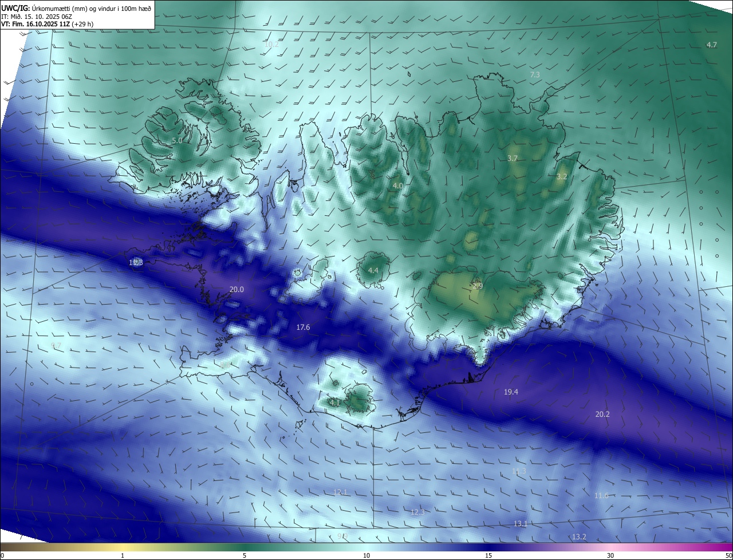Click the 4.1 value label
Viewport: 733px width, 560px height.
tap(335, 403)
